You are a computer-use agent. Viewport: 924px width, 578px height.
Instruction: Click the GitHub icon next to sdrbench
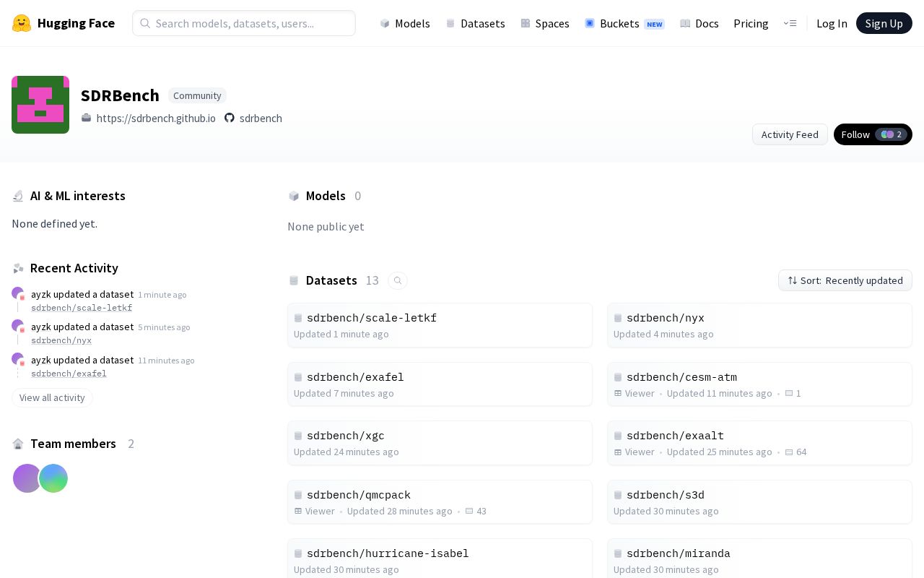coord(230,118)
